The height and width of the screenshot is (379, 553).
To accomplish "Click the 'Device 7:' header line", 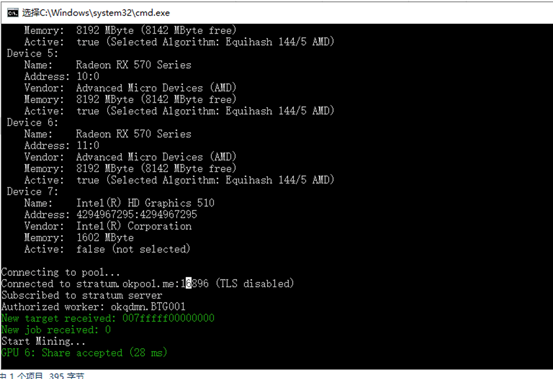I will coord(32,192).
